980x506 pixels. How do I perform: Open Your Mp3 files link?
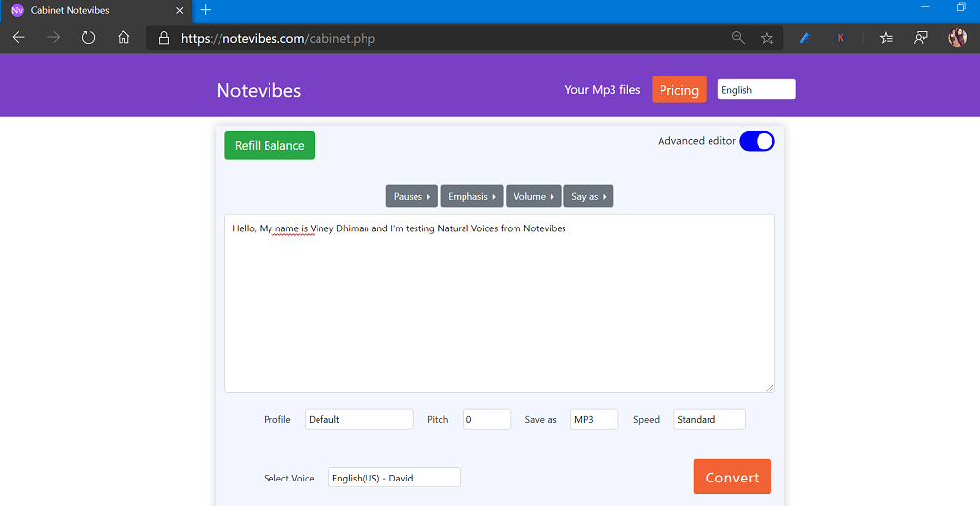[603, 90]
